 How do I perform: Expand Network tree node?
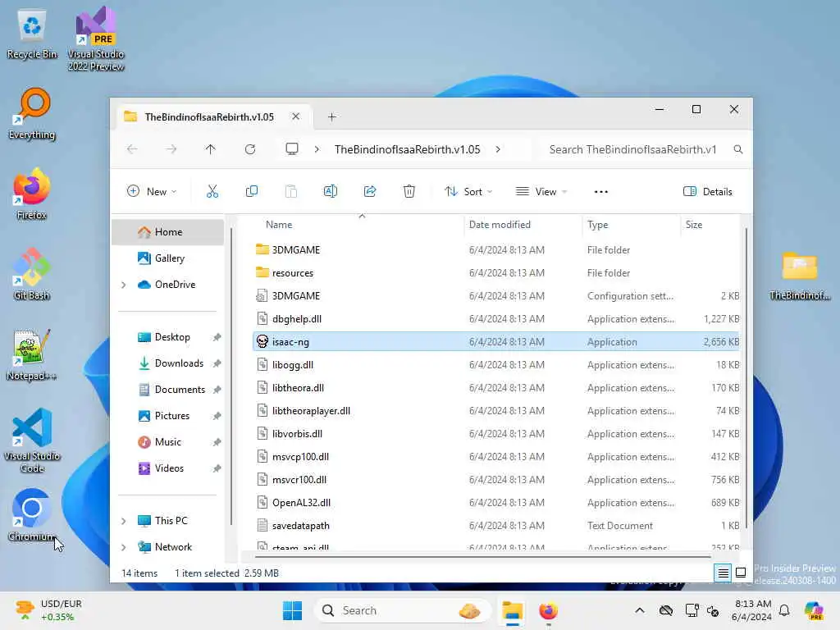124,547
